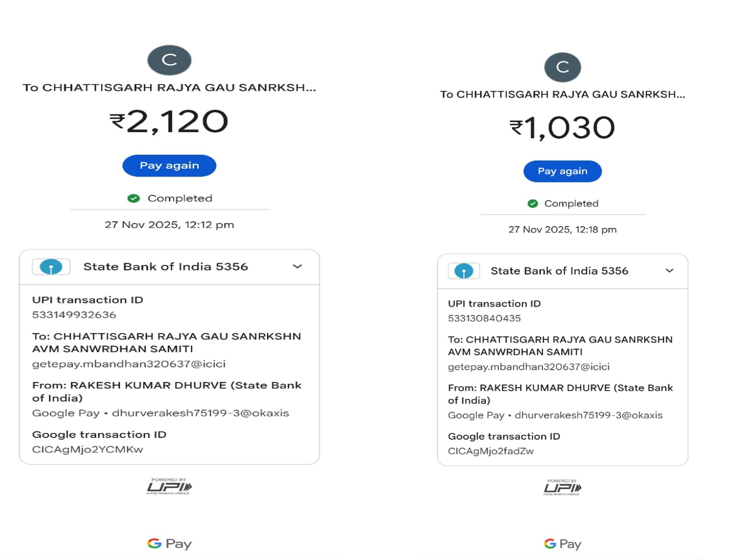Click green Completed checkmark on ₹2,120 payment
Image resolution: width=749 pixels, height=560 pixels.
133,198
